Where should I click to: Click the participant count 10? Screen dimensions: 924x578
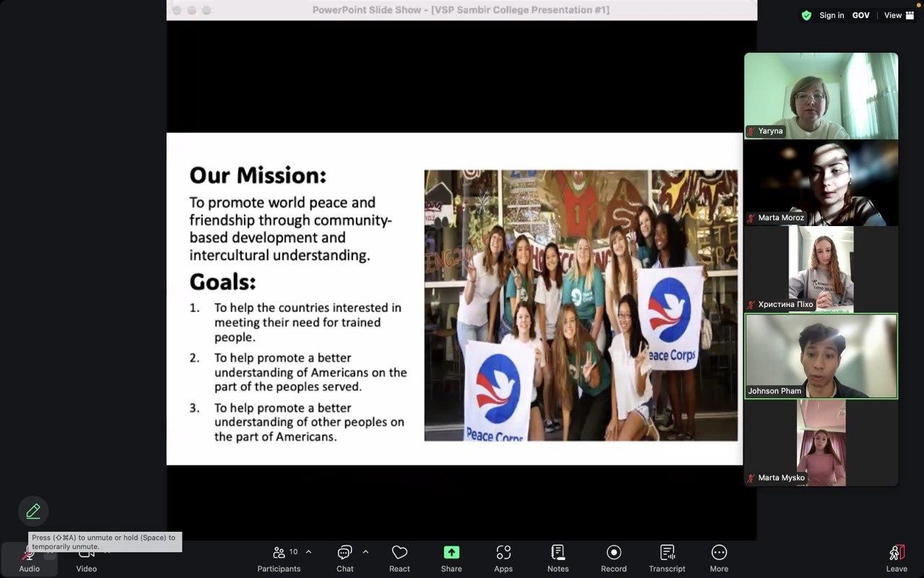click(293, 552)
